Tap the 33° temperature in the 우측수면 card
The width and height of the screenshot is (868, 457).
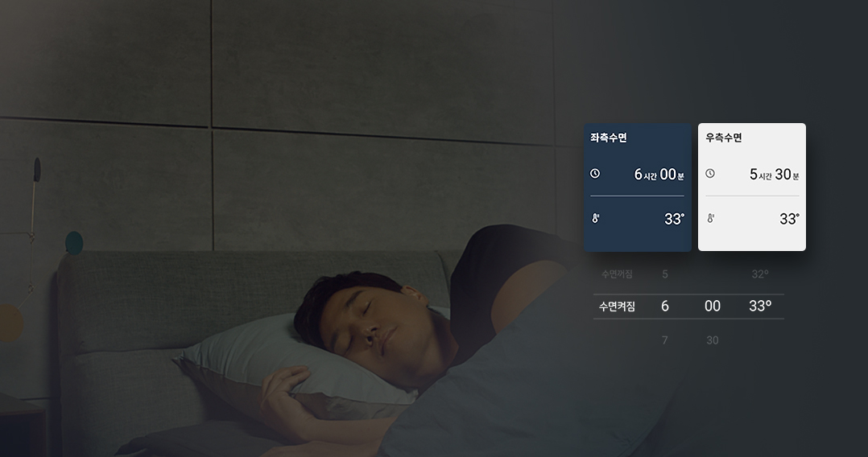789,219
